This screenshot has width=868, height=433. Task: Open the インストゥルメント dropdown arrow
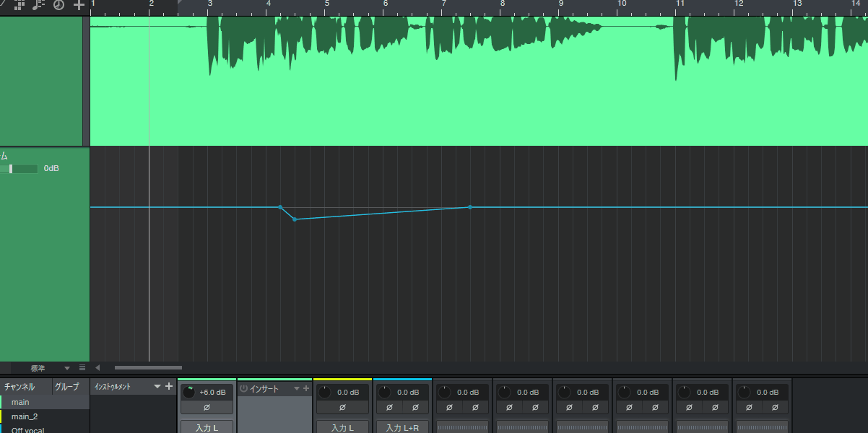pyautogui.click(x=157, y=386)
